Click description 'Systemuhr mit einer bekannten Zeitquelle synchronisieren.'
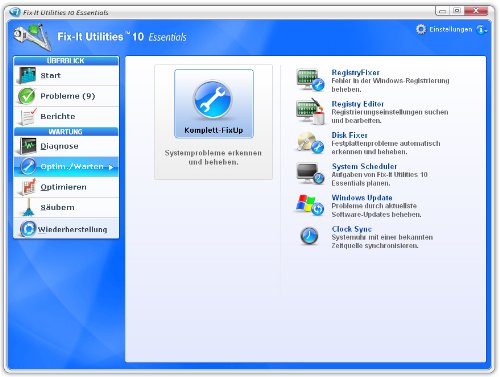Screen dimensions: 500x377 tap(382, 241)
